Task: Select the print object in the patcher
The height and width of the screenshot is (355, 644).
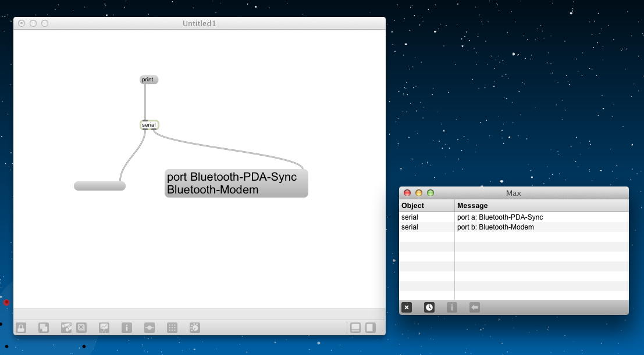Action: click(x=149, y=80)
